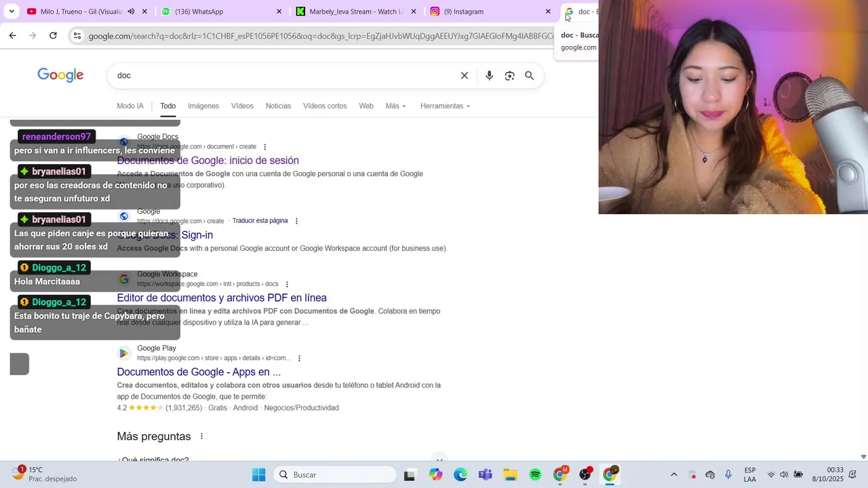View site information icon in address bar
Screen dimensions: 868x488
tap(77, 36)
